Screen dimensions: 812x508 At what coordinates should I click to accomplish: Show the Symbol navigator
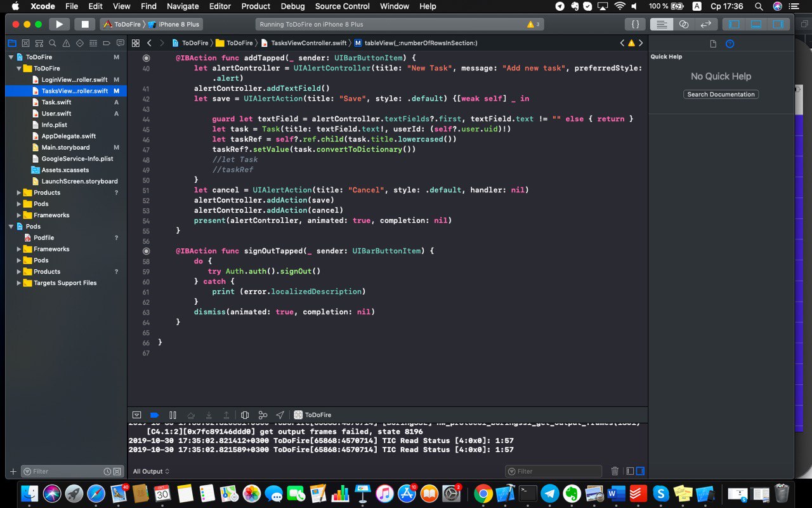coord(39,43)
